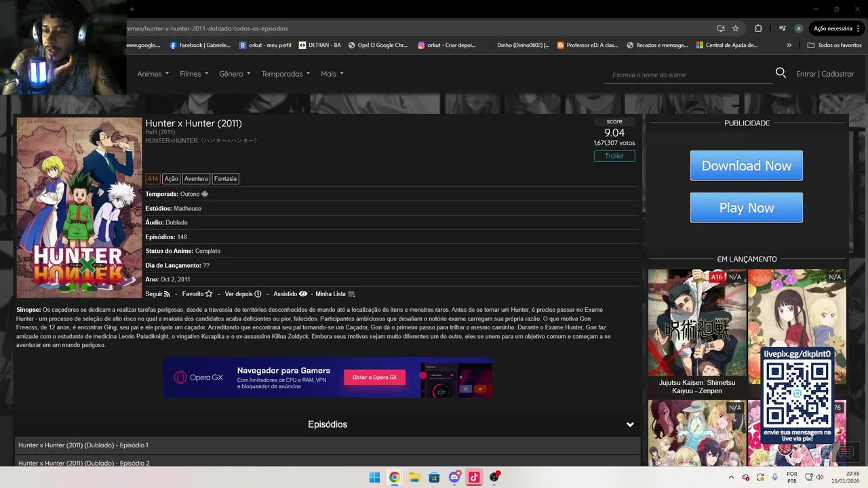Open Jujutsu Kaisen: Shimetsu Kaiyuu thumbnail
The image size is (868, 488).
point(696,323)
